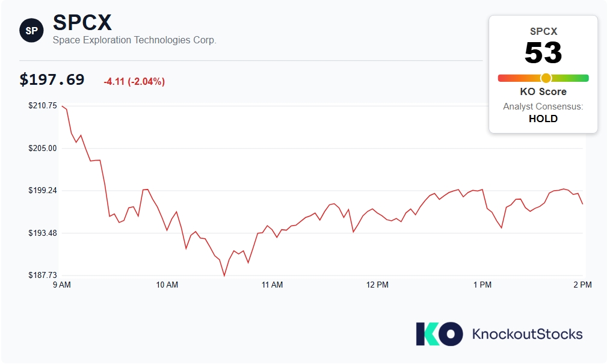610x364 pixels.
Task: Click the large SPCX ticker heading
Action: tap(82, 22)
